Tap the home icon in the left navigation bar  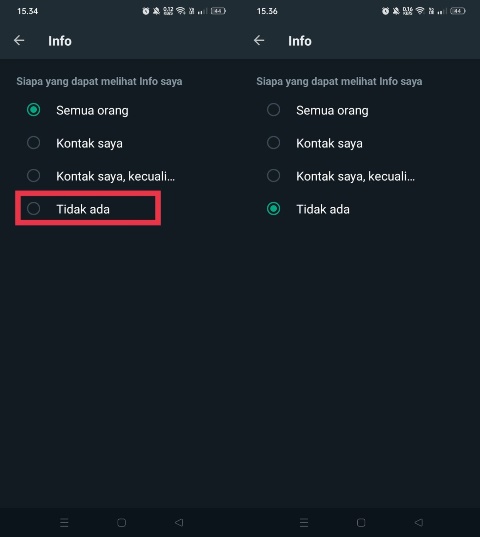pos(122,523)
